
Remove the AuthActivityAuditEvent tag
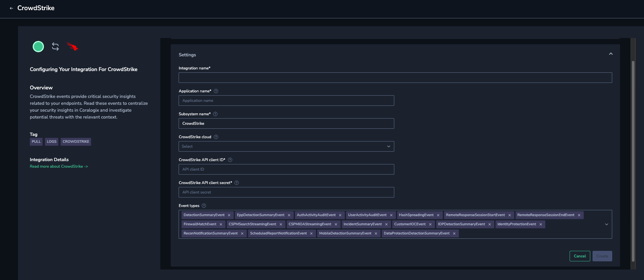coord(340,215)
